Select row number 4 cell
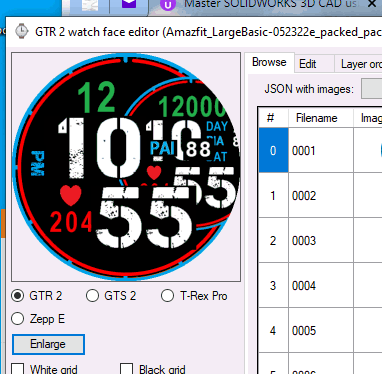382x374 pixels. coord(273,330)
